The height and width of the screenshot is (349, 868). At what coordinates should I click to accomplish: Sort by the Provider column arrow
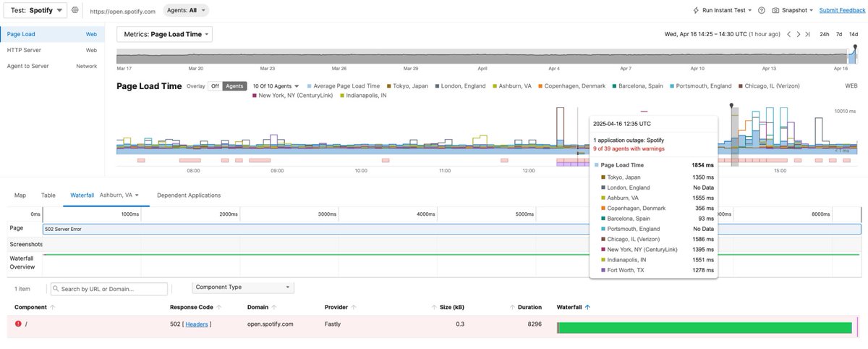[x=354, y=307]
